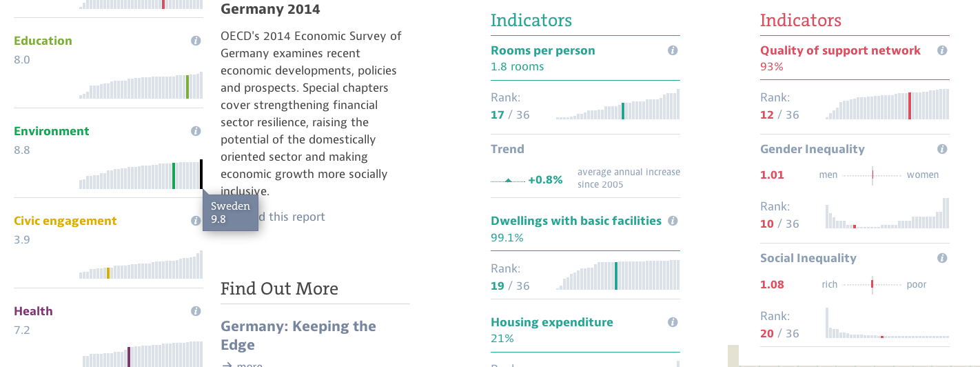Open the Environment topic heading
Viewport: 980px width, 367px height.
52,131
